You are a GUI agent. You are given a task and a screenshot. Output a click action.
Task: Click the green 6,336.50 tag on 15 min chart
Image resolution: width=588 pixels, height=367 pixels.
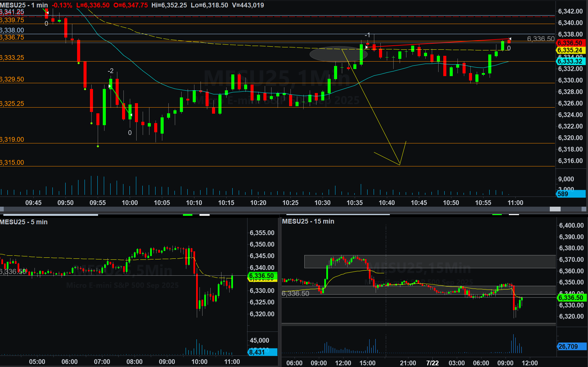pos(571,298)
